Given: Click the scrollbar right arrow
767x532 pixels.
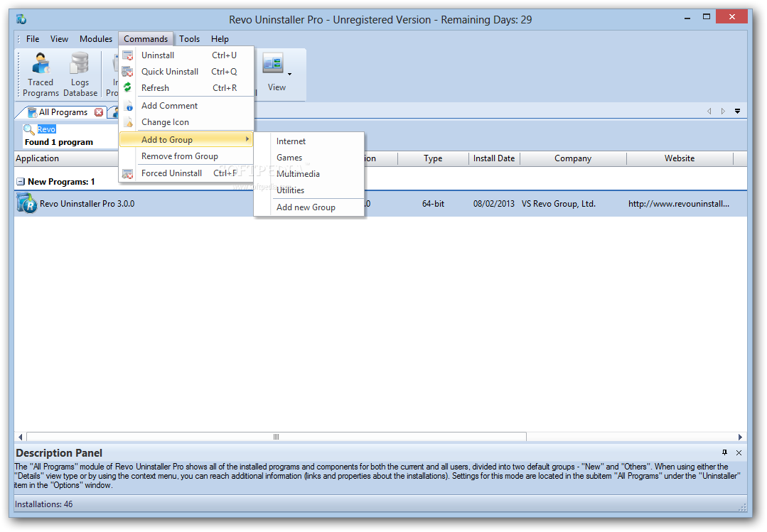Looking at the screenshot, I should pyautogui.click(x=740, y=437).
